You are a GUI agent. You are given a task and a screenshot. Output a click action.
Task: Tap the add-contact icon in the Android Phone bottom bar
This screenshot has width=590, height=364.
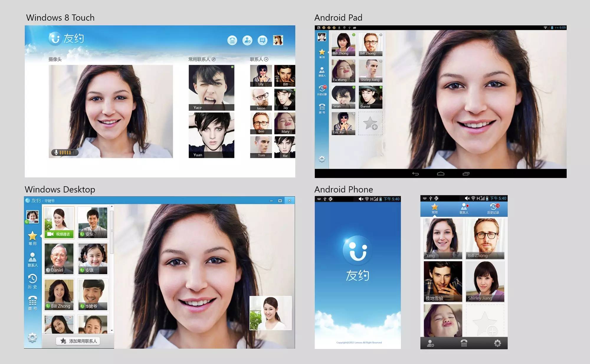[430, 343]
